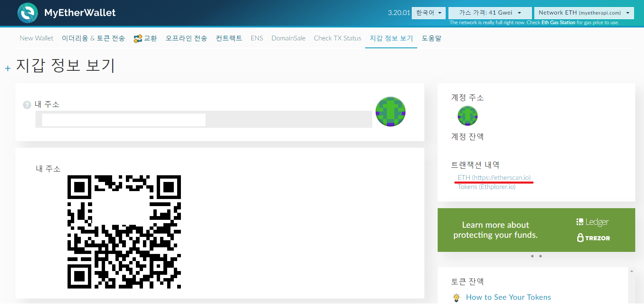Open the Network ETH dropdown
The width and height of the screenshot is (644, 306).
point(584,13)
